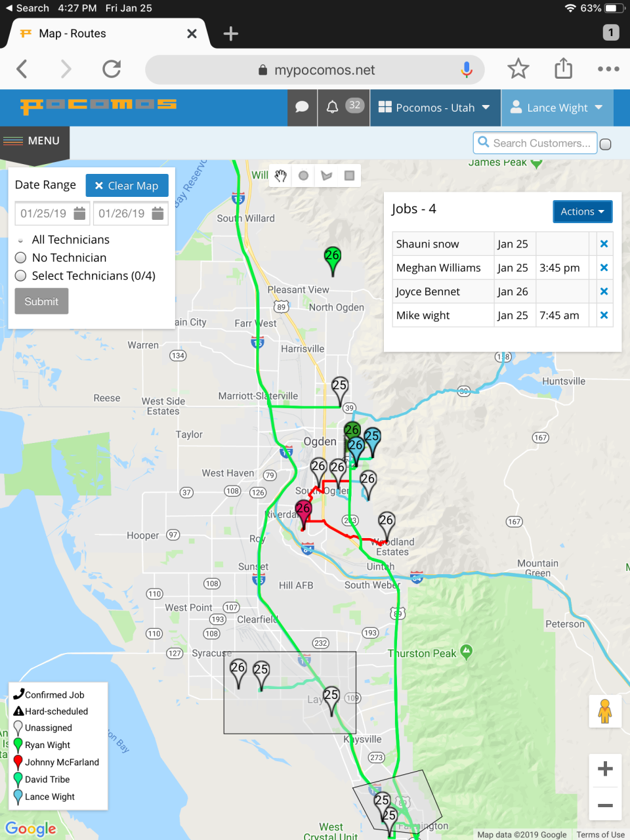Open the browser more options menu
This screenshot has width=630, height=840.
tap(608, 69)
